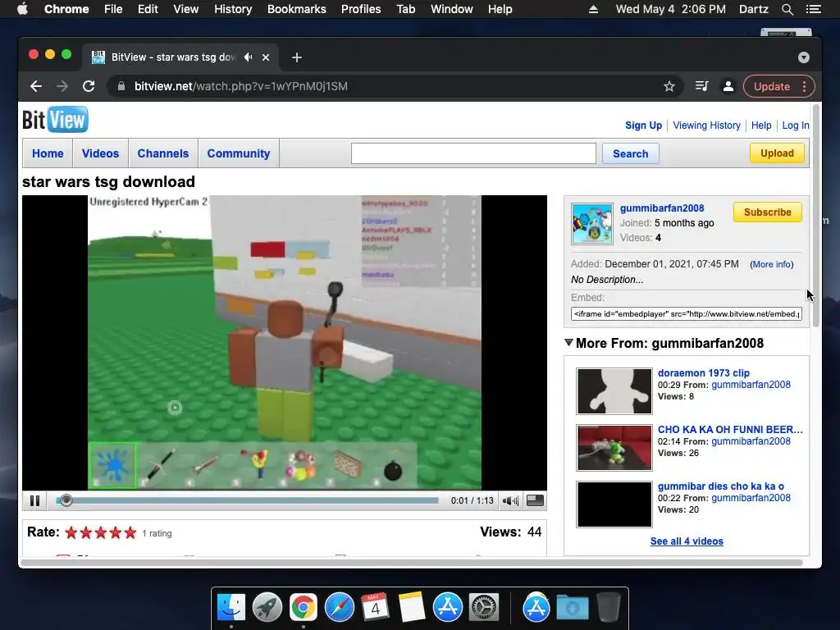Click See all 4 videos link
Screen dimensions: 840x630
[687, 541]
